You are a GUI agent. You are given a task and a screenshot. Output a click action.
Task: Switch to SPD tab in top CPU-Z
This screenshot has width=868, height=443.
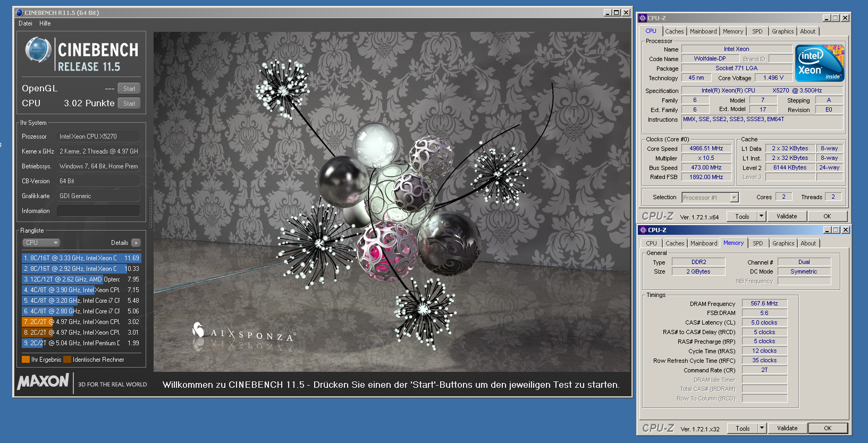tap(757, 31)
